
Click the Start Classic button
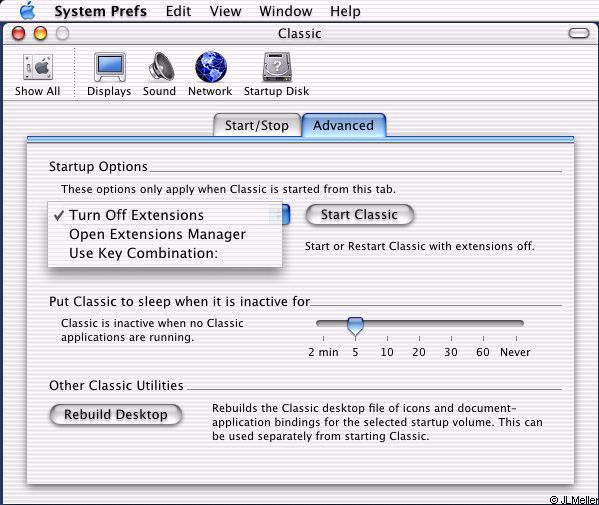pyautogui.click(x=359, y=215)
